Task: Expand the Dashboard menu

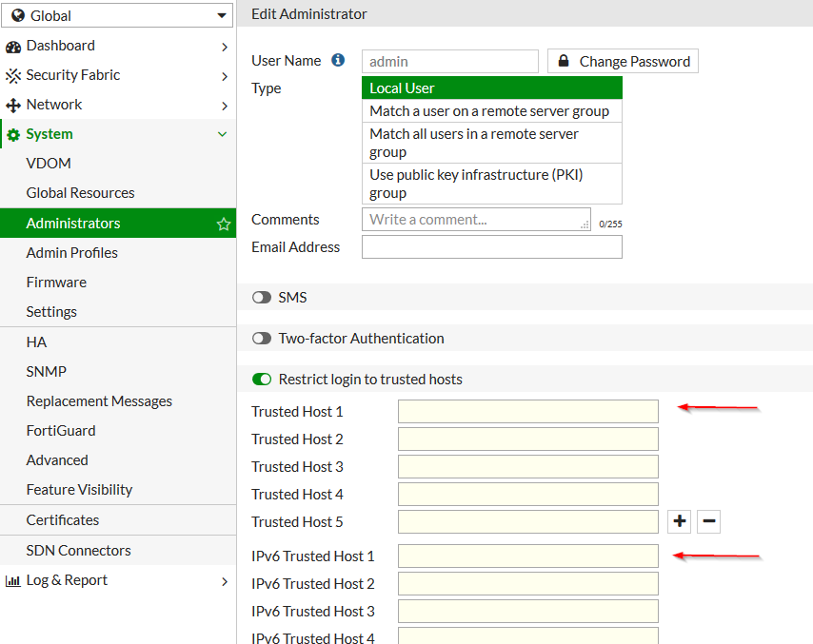Action: 225,45
